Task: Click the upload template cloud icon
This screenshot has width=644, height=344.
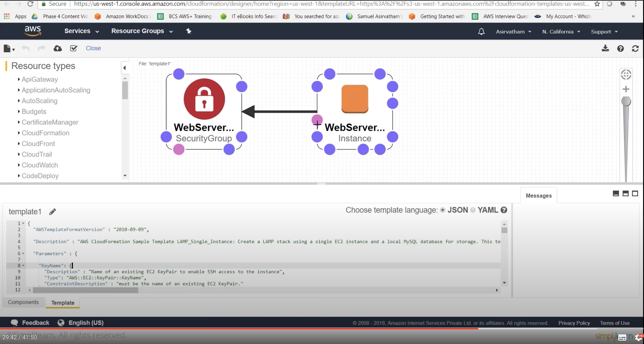Action: coord(57,48)
